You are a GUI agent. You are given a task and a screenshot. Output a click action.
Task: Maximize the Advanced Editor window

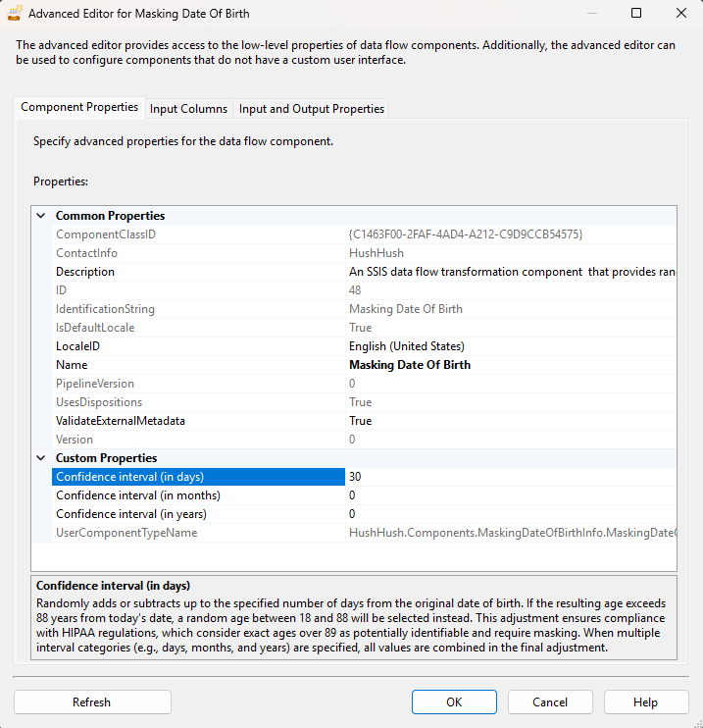tap(636, 14)
